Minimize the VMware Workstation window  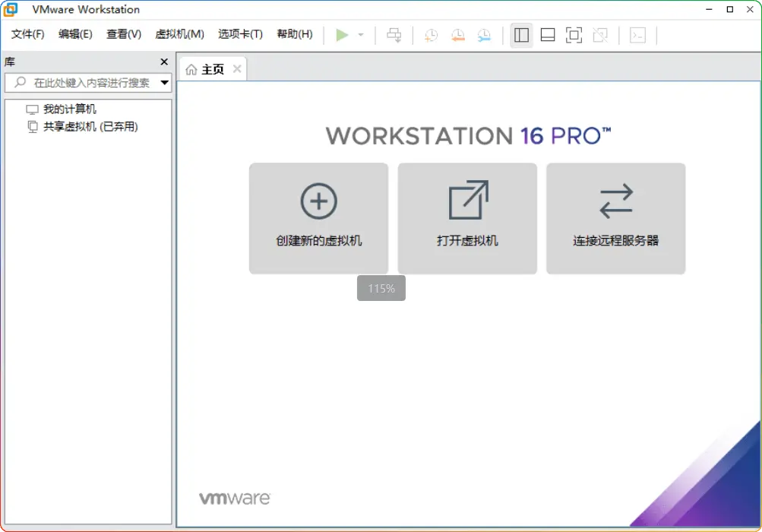tap(709, 9)
